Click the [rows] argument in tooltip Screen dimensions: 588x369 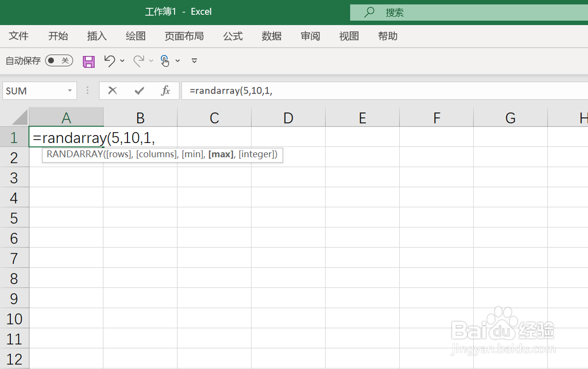click(120, 154)
